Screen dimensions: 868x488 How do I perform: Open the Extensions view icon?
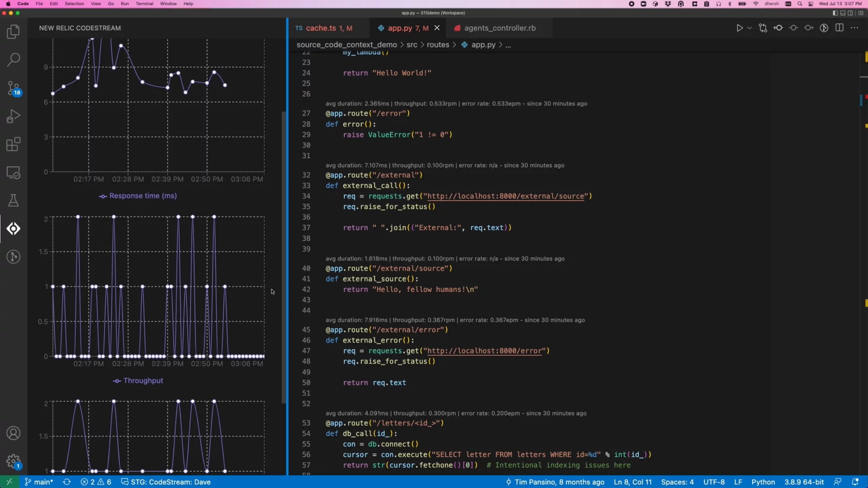click(14, 145)
